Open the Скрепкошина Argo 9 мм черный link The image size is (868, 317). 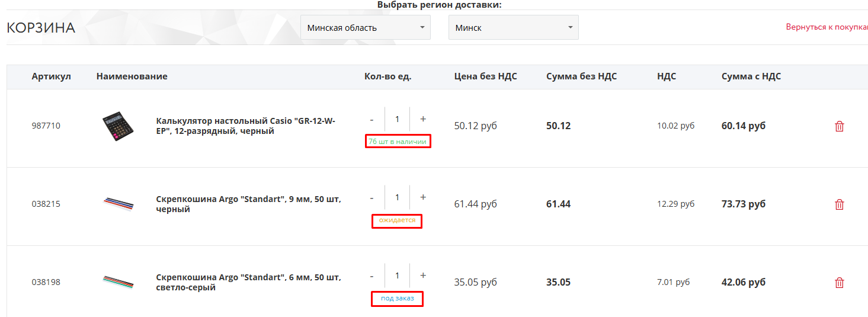tap(248, 204)
